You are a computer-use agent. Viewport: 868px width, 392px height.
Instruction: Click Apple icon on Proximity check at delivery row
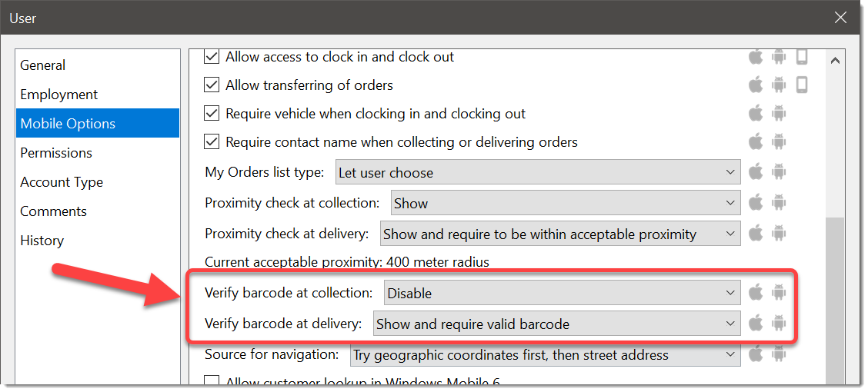point(756,234)
